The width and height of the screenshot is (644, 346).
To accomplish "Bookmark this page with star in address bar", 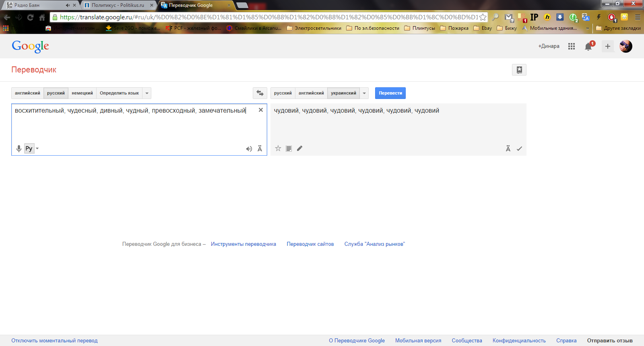I will tap(483, 17).
